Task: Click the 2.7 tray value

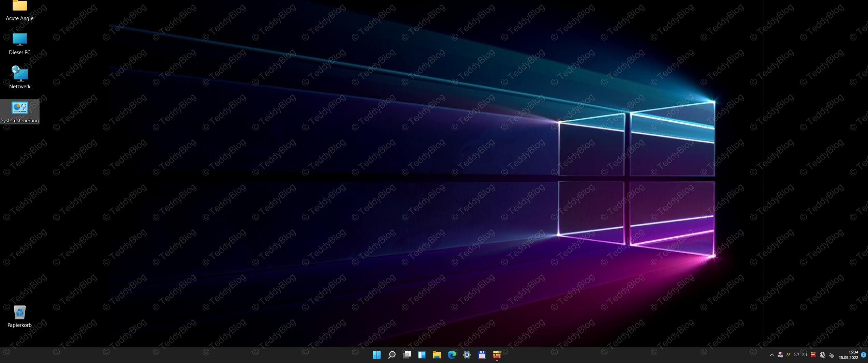Action: [x=796, y=355]
